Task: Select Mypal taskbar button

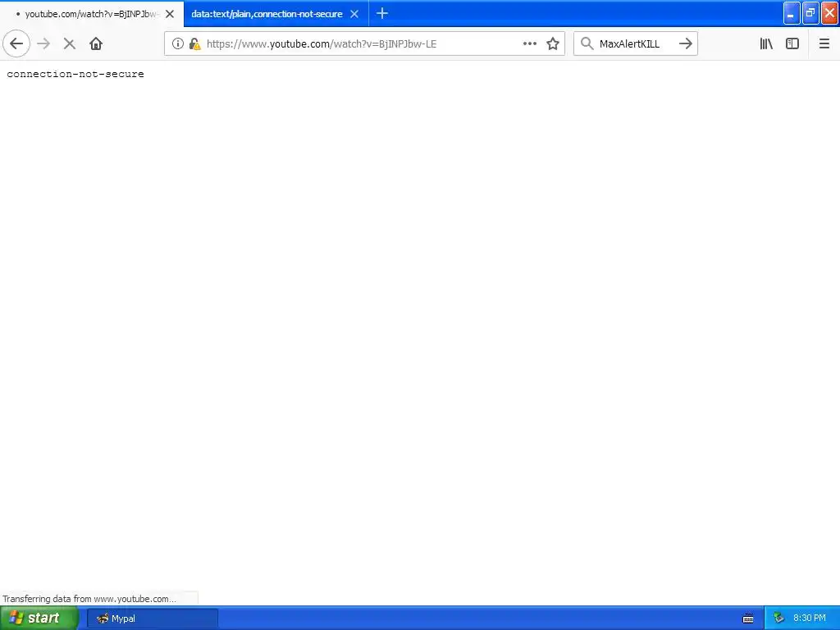Action: pos(153,619)
